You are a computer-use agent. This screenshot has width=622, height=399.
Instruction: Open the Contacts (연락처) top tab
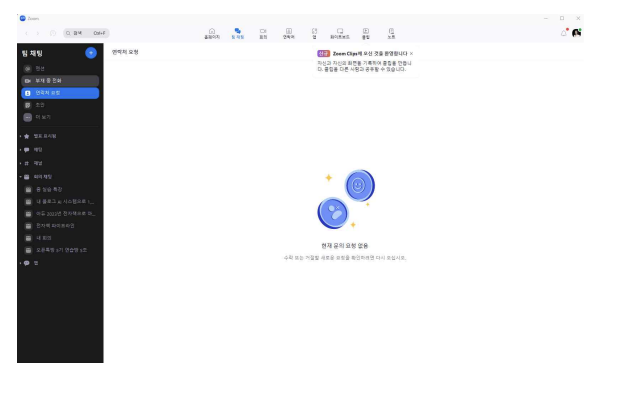pos(289,33)
